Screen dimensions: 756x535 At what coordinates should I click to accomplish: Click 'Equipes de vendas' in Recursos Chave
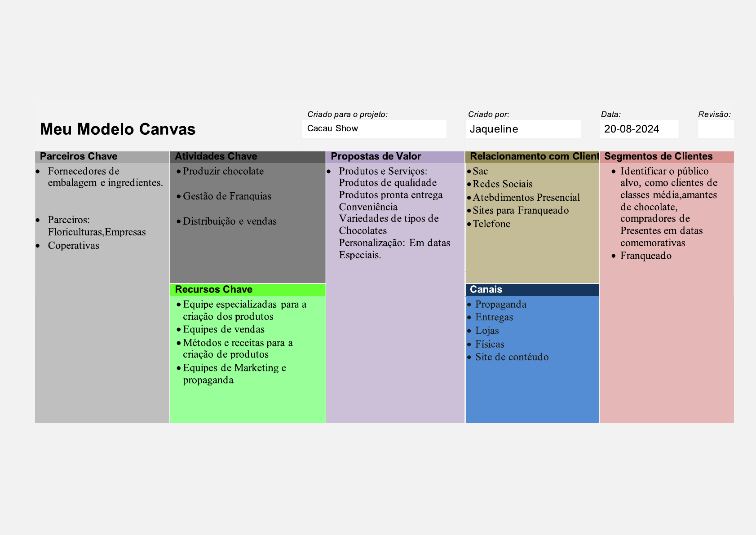click(x=224, y=330)
